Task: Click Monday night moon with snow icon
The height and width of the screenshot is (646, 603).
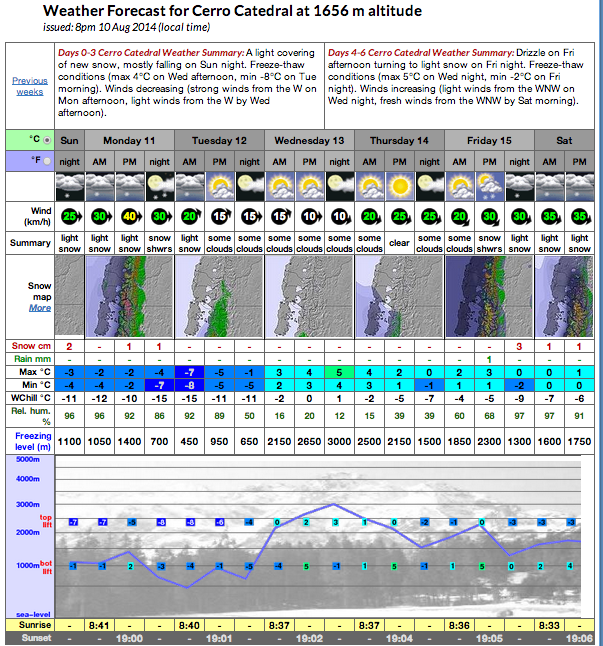Action: (x=159, y=187)
